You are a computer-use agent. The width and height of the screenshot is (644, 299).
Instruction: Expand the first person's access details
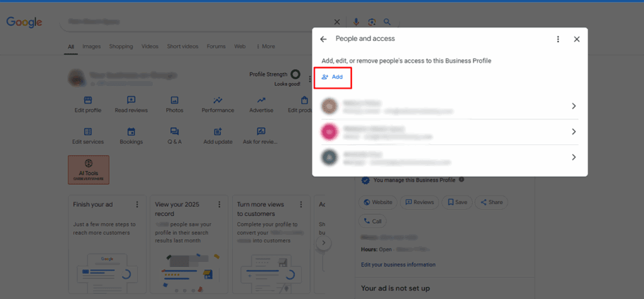574,106
